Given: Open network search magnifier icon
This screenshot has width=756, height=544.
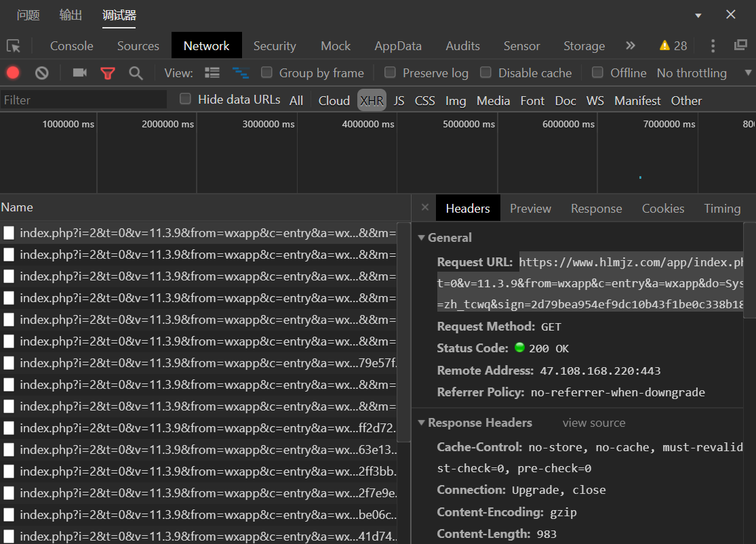Looking at the screenshot, I should coord(136,73).
